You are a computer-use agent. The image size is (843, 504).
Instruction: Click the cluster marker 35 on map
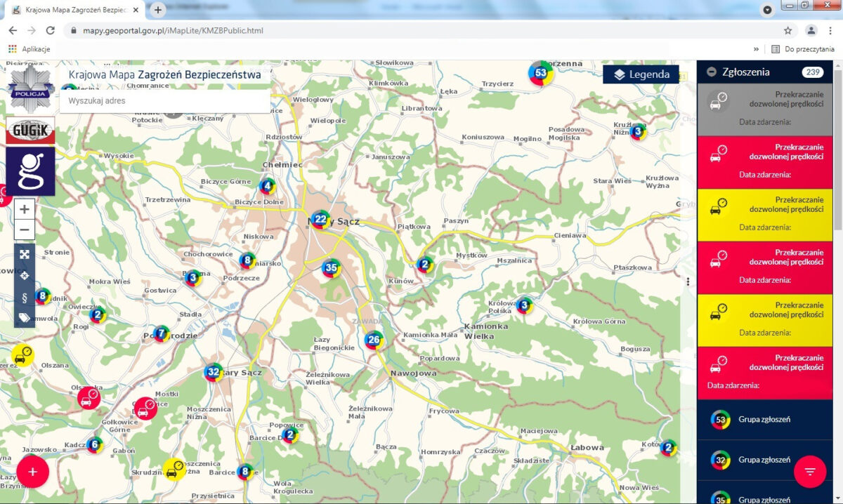(332, 267)
